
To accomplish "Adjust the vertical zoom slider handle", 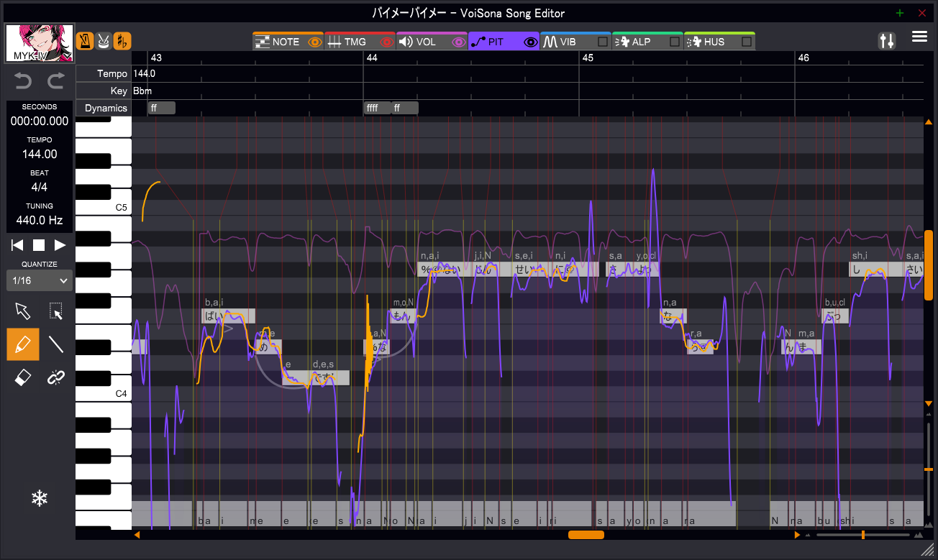I will (x=929, y=469).
